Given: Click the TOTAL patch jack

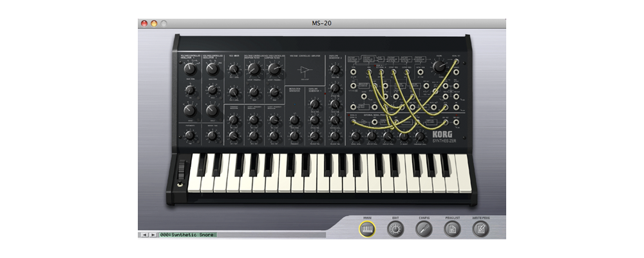Looking at the screenshot, I should coord(353,72).
